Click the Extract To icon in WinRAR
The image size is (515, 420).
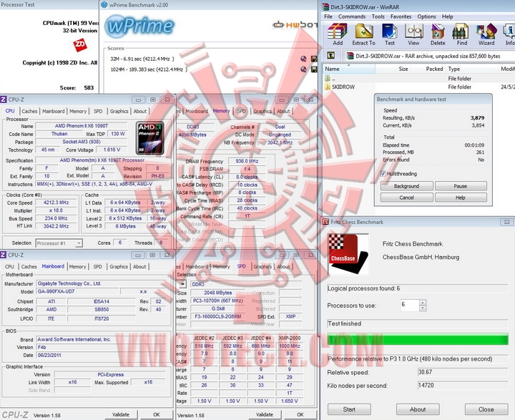point(363,34)
